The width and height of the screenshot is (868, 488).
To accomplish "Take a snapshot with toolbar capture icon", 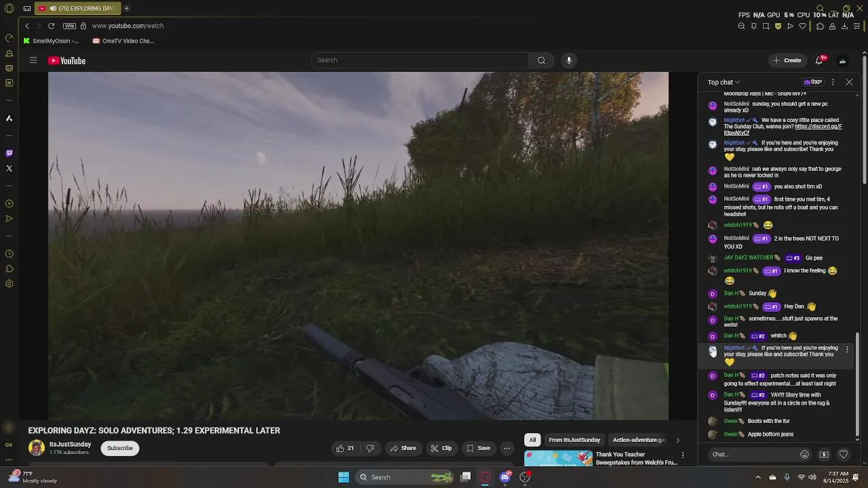I will click(766, 26).
